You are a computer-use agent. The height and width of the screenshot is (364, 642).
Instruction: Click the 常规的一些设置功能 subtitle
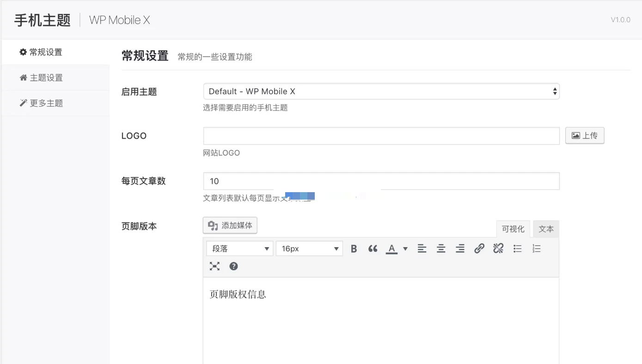click(215, 57)
